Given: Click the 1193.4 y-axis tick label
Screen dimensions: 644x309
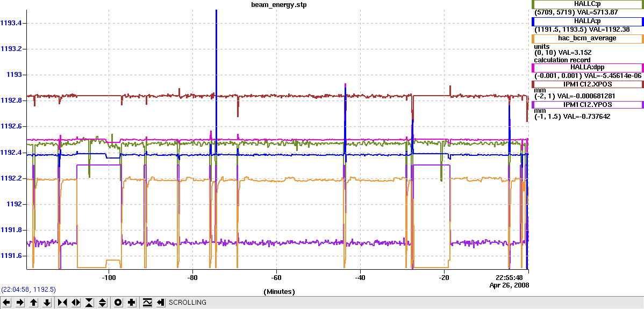Looking at the screenshot, I should [11, 23].
